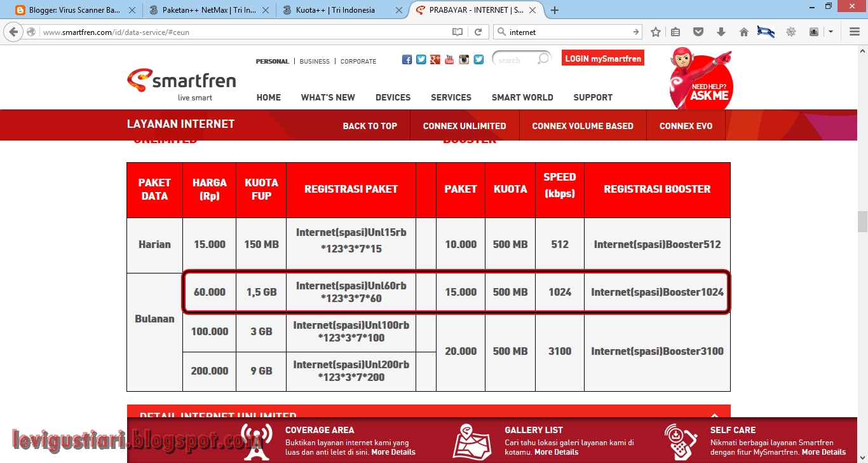The width and height of the screenshot is (868, 463).
Task: Open reader view icon in address bar
Action: coord(458,32)
